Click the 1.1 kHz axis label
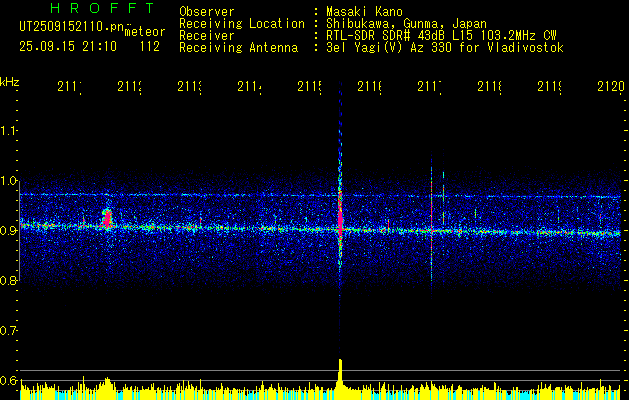The width and height of the screenshot is (629, 400). click(x=8, y=131)
